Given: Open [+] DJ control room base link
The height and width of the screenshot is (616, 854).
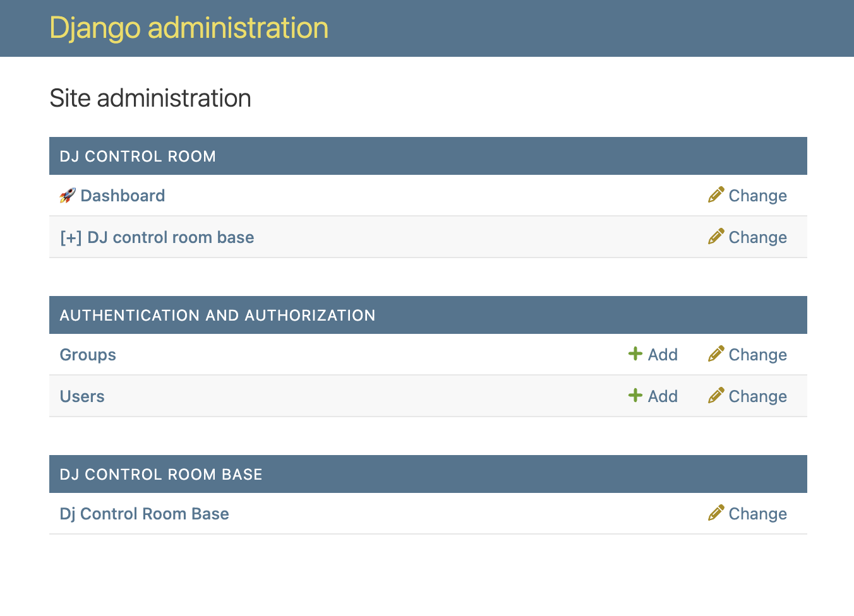Looking at the screenshot, I should 157,237.
